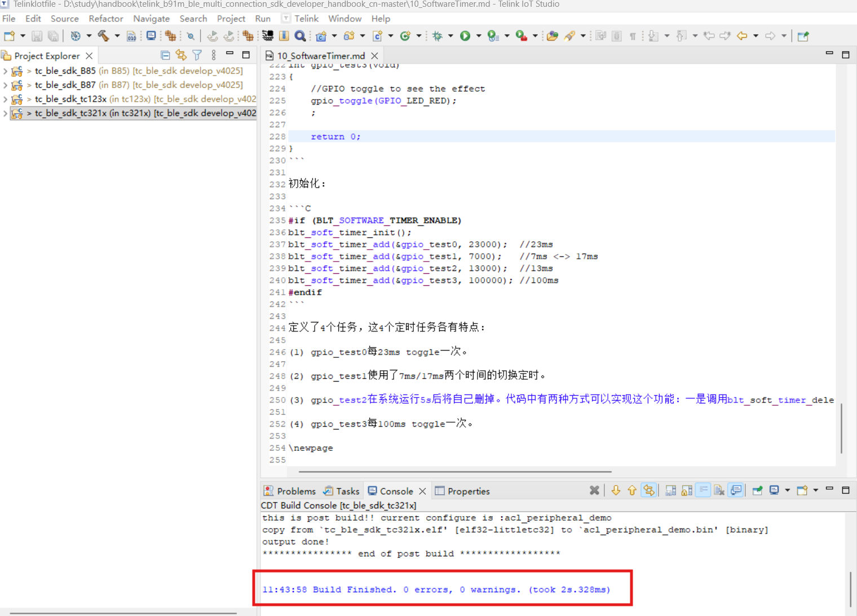
Task: Toggle console scroll lock button
Action: (687, 491)
